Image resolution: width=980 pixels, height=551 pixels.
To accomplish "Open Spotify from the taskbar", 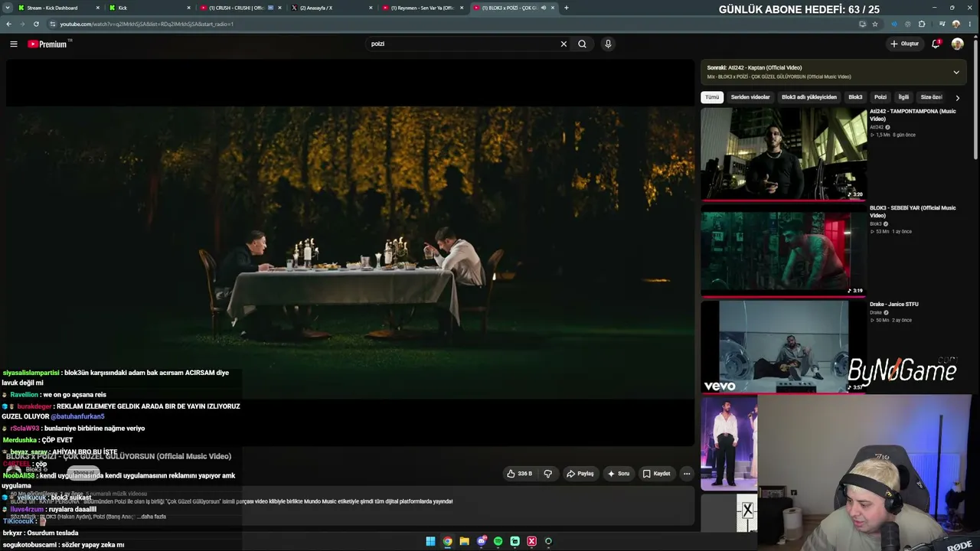I will point(498,542).
